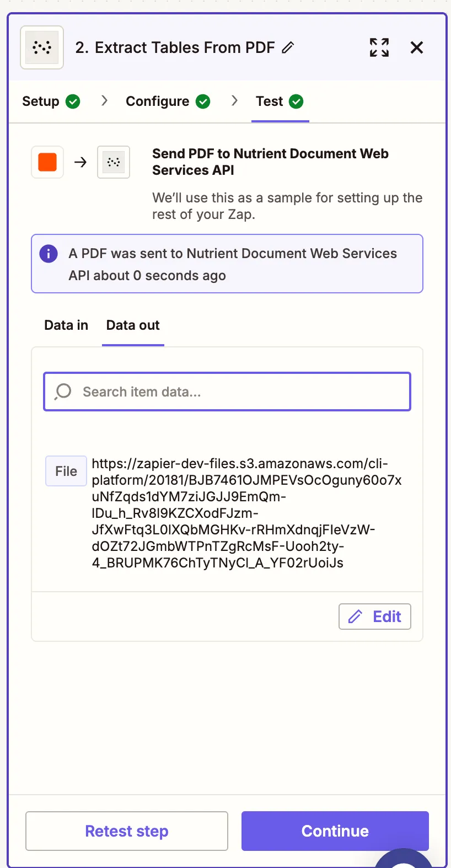Click the chevron between Configure and Test
This screenshot has width=451, height=868.
point(234,101)
